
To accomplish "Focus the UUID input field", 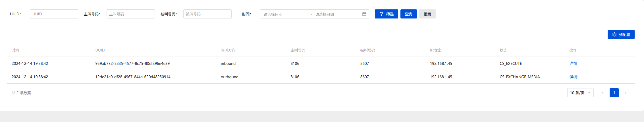I will pos(54,14).
